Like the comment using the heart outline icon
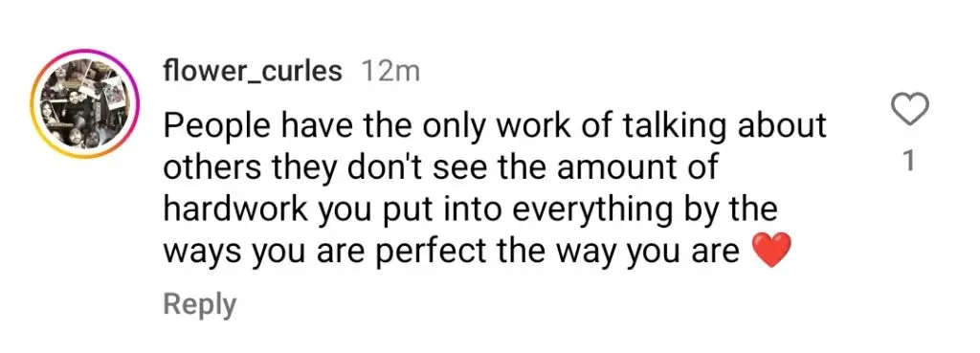 [909, 111]
